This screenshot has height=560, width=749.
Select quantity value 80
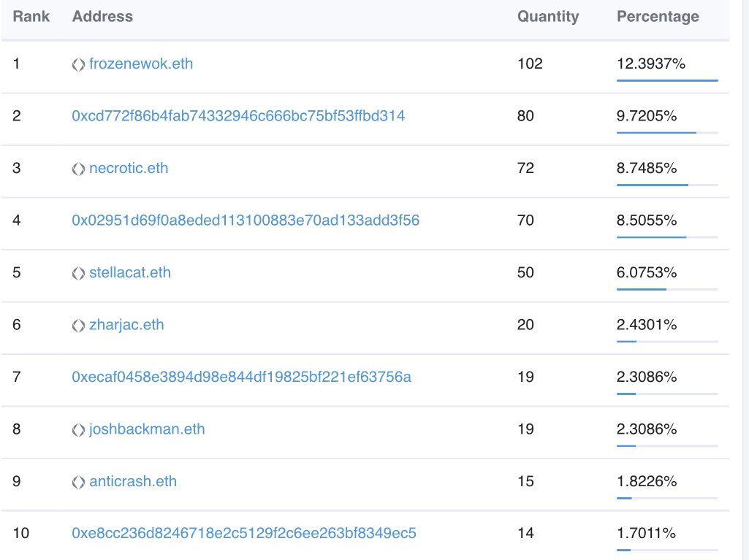tap(525, 115)
